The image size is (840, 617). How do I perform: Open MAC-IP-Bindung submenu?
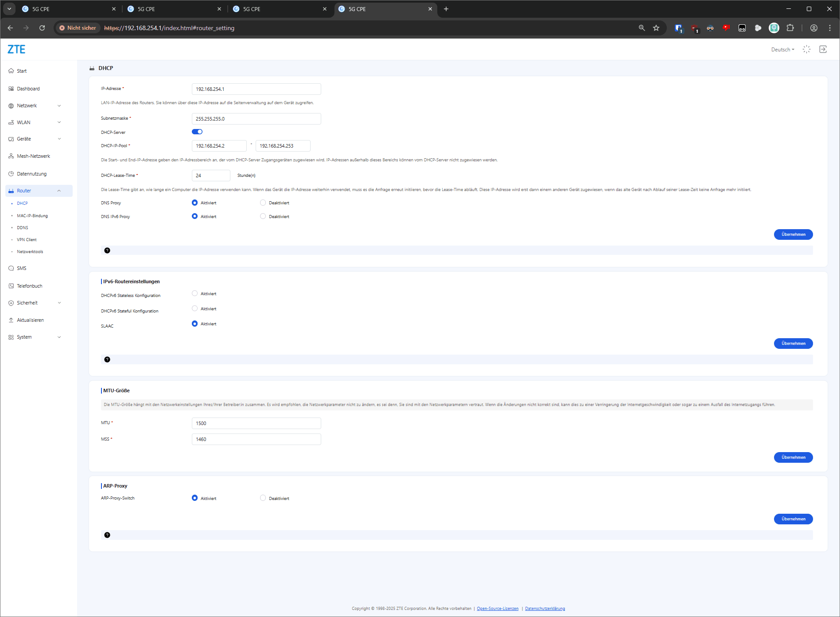(32, 216)
